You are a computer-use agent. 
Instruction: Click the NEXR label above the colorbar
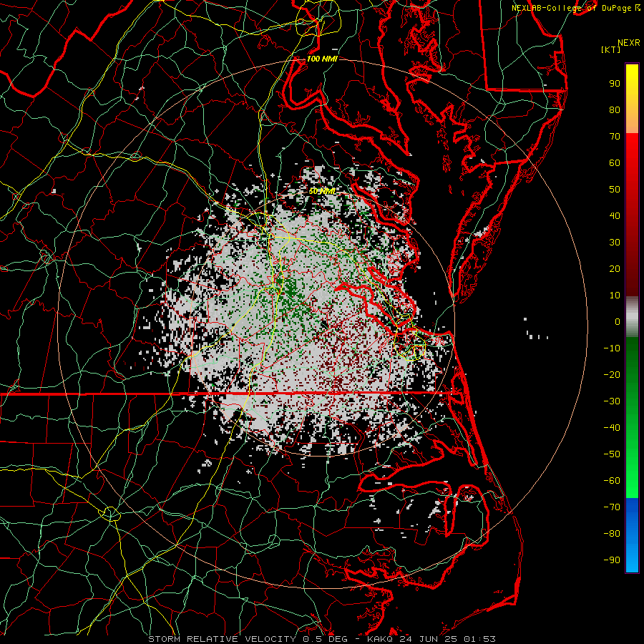click(628, 43)
